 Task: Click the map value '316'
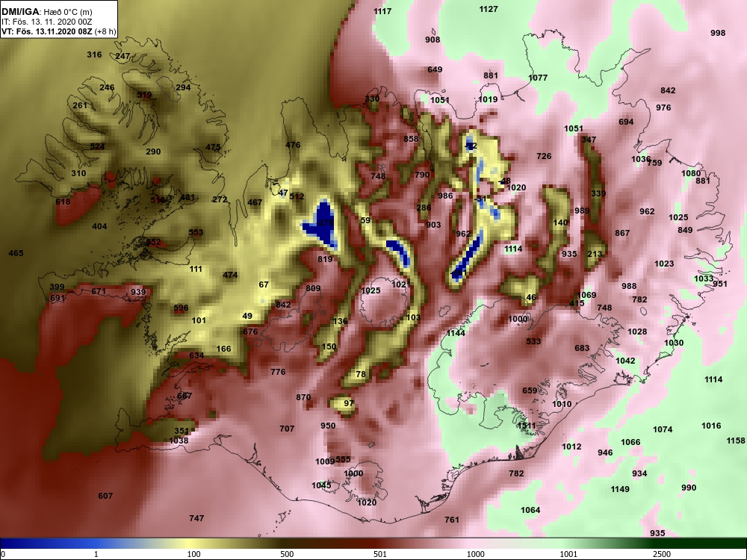tap(94, 55)
